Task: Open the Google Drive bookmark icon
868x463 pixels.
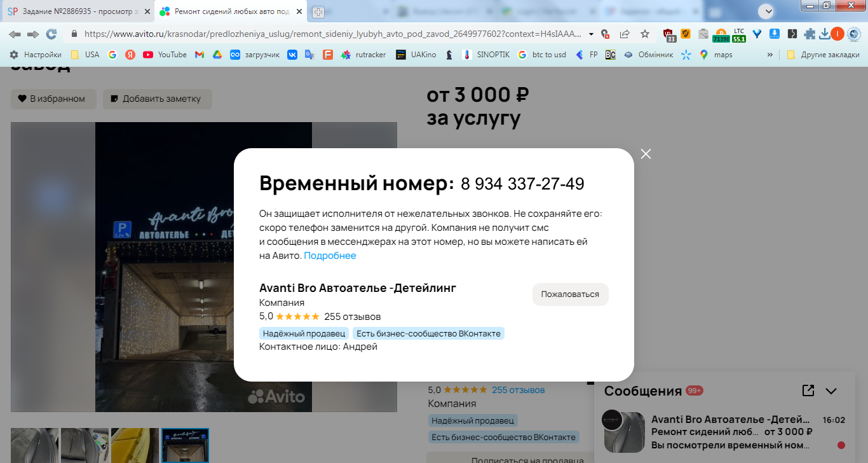Action: click(x=217, y=55)
